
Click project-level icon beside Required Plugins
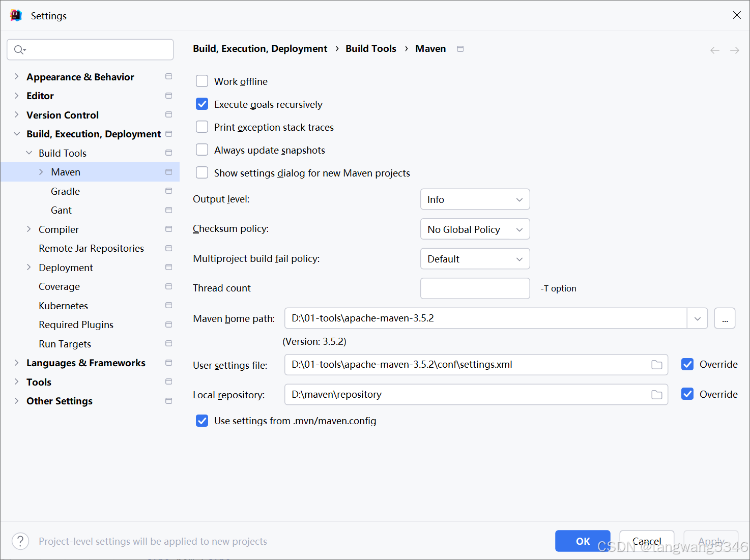169,325
